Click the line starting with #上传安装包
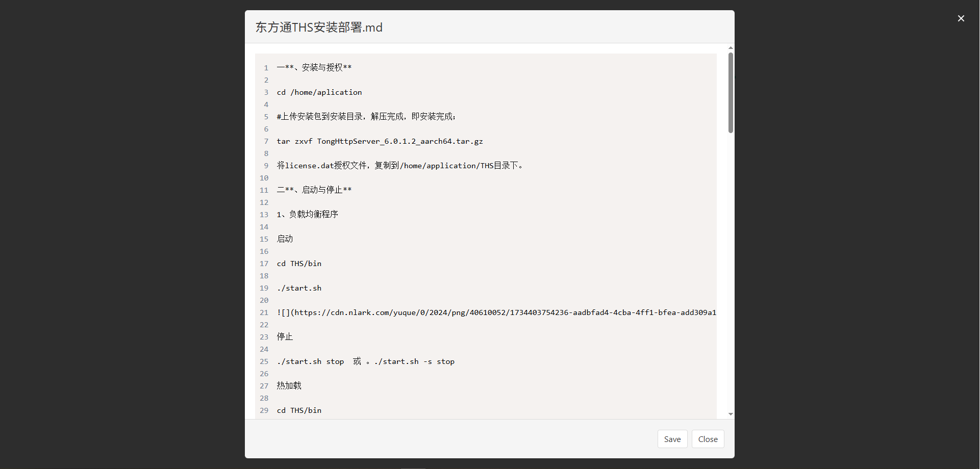This screenshot has width=980, height=469. [366, 117]
